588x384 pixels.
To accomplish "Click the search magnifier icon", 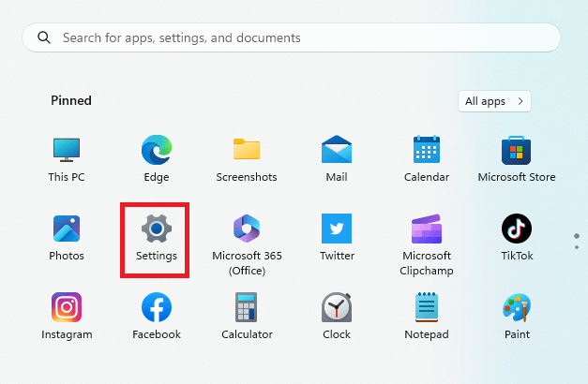I will click(x=44, y=37).
